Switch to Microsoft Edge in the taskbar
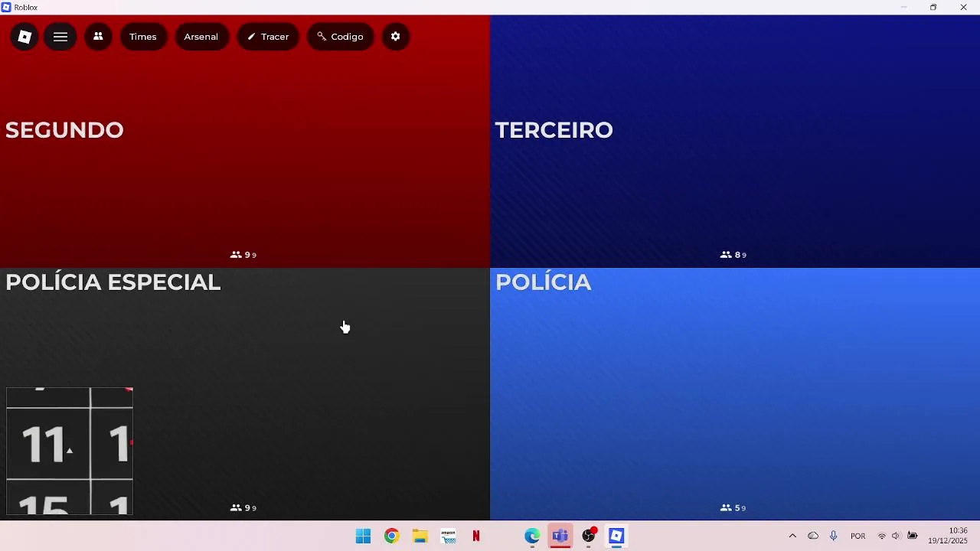Viewport: 980px width, 551px height. tap(532, 536)
